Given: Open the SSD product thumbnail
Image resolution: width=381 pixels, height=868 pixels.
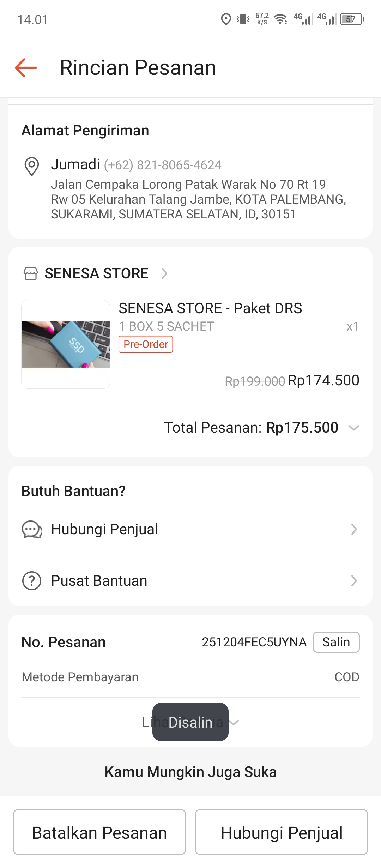Looking at the screenshot, I should tap(66, 344).
